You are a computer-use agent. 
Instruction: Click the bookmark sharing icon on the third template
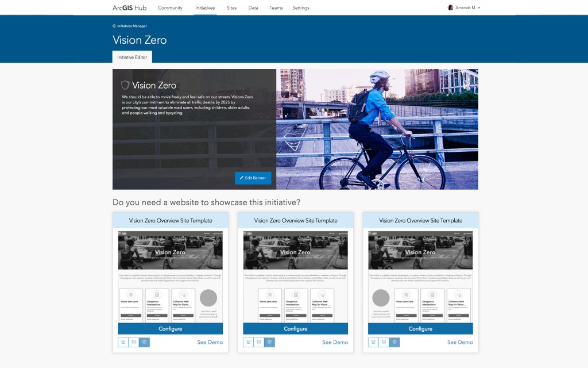coord(384,342)
